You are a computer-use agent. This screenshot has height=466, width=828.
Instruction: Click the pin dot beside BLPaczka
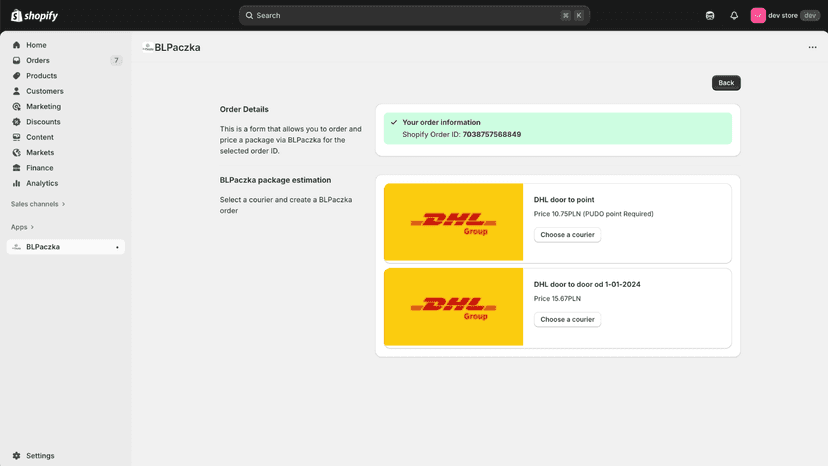tap(117, 247)
